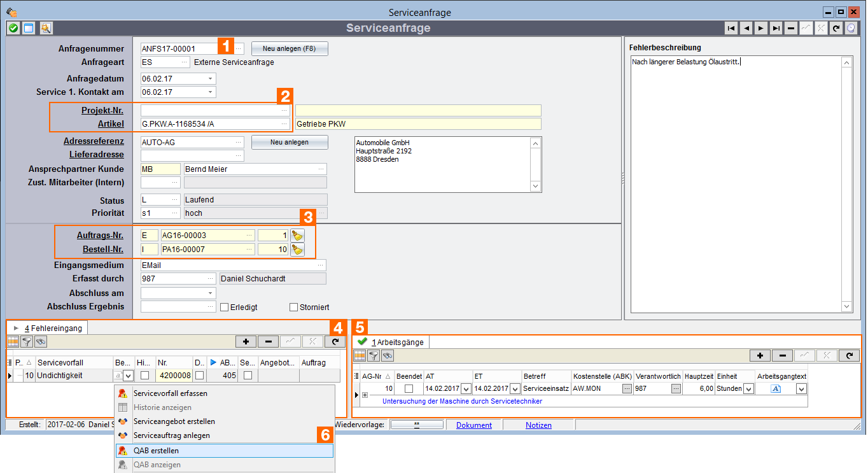Viewport: 868px width, 473px height.
Task: Expand the Arbeitsgang 10 row details
Action: tap(365, 395)
